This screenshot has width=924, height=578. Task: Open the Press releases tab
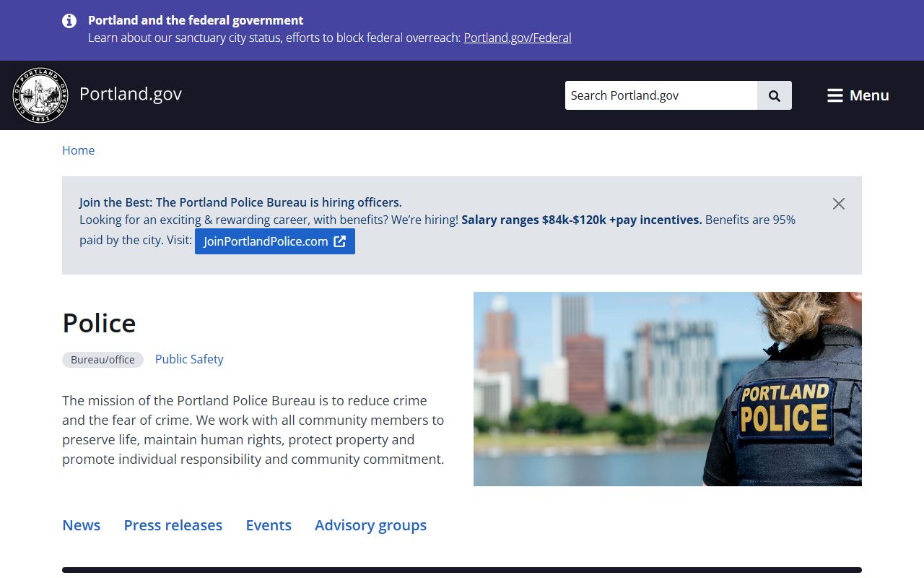(173, 525)
